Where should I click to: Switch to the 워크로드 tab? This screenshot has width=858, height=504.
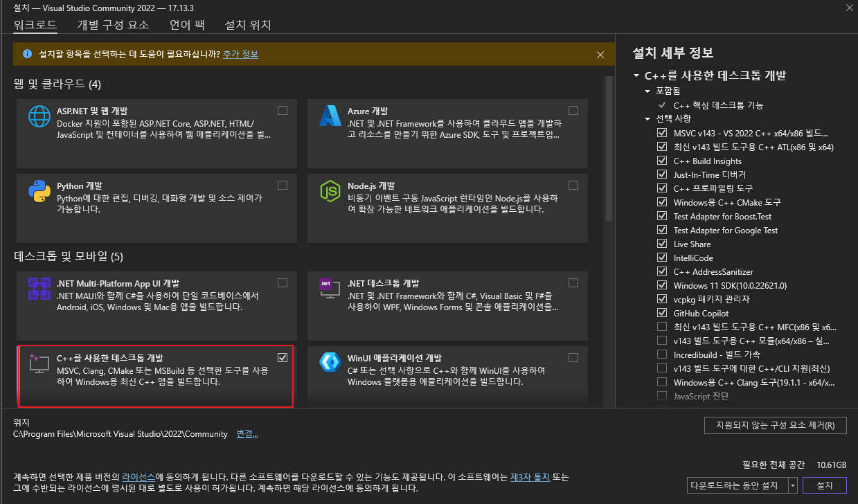pos(35,25)
